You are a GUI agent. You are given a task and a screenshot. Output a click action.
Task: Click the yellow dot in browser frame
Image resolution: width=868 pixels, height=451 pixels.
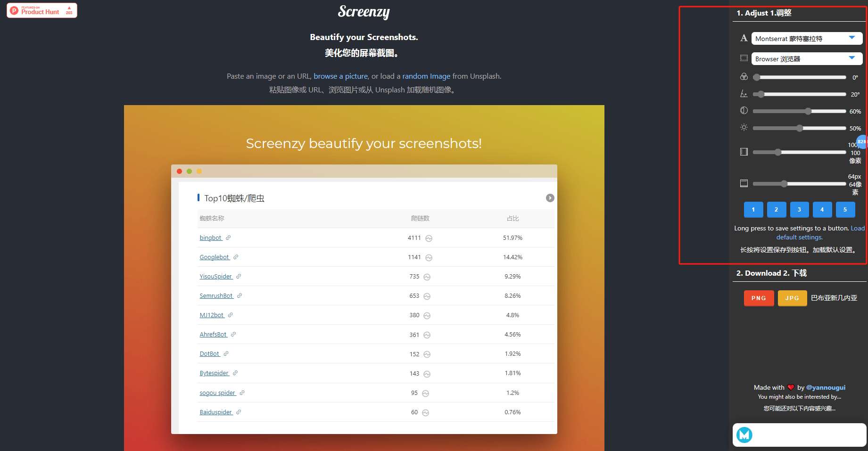click(x=199, y=172)
